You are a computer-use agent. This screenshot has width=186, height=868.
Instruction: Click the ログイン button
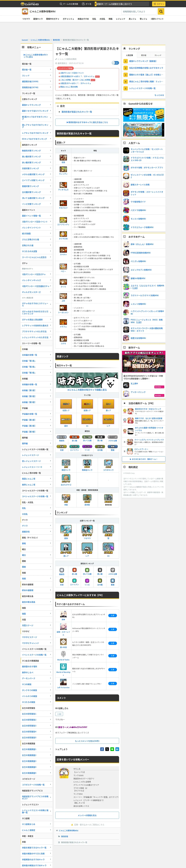(159, 4)
